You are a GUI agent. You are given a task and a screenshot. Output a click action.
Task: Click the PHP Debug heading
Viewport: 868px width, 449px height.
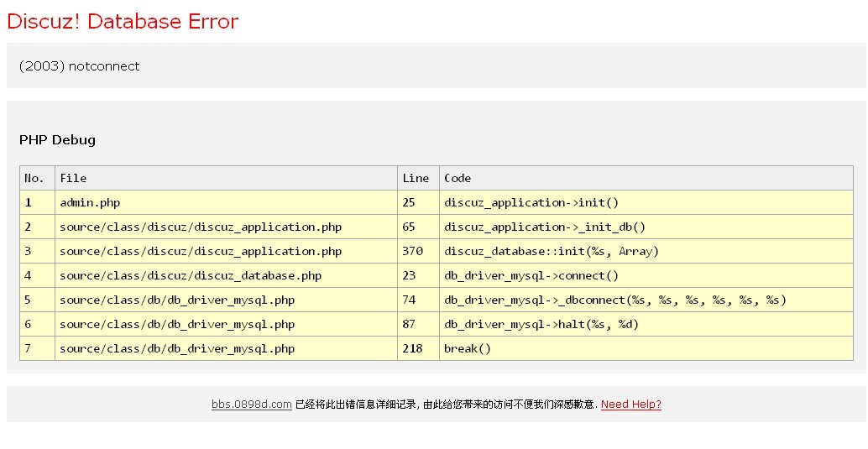(x=58, y=139)
